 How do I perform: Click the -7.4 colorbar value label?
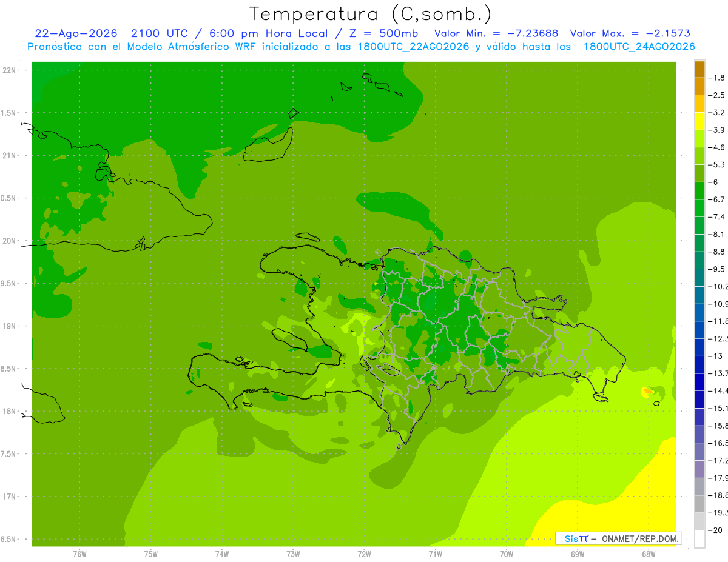click(x=716, y=217)
